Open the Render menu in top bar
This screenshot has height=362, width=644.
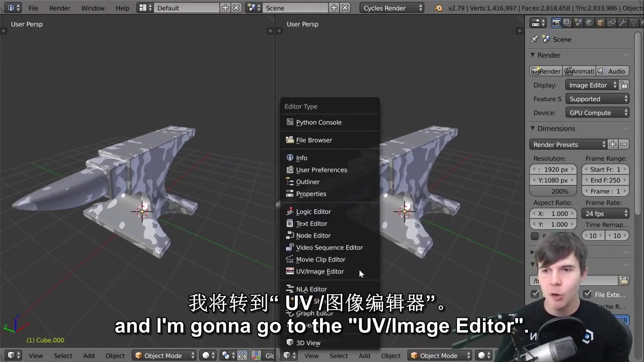click(x=59, y=8)
